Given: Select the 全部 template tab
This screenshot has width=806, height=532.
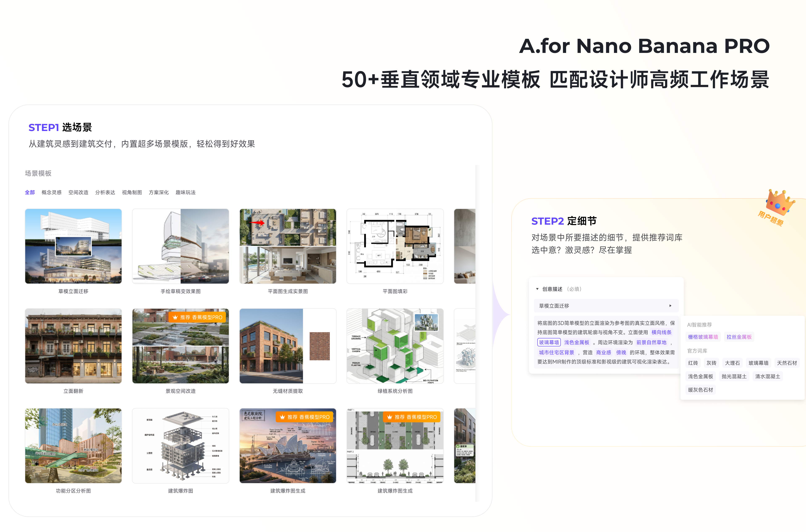Looking at the screenshot, I should (30, 192).
